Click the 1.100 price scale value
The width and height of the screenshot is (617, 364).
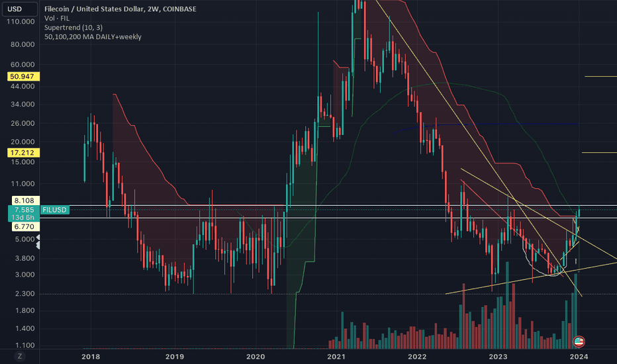[24, 345]
